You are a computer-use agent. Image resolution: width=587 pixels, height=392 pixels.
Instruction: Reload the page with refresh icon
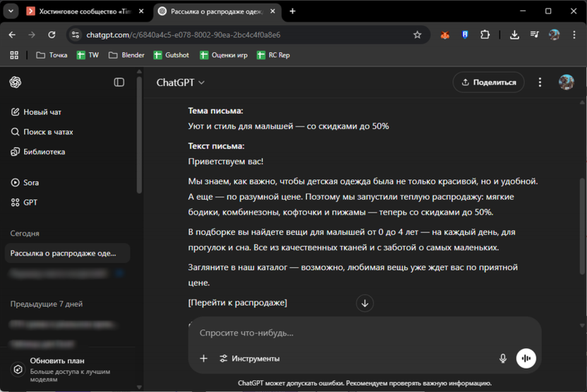(52, 35)
